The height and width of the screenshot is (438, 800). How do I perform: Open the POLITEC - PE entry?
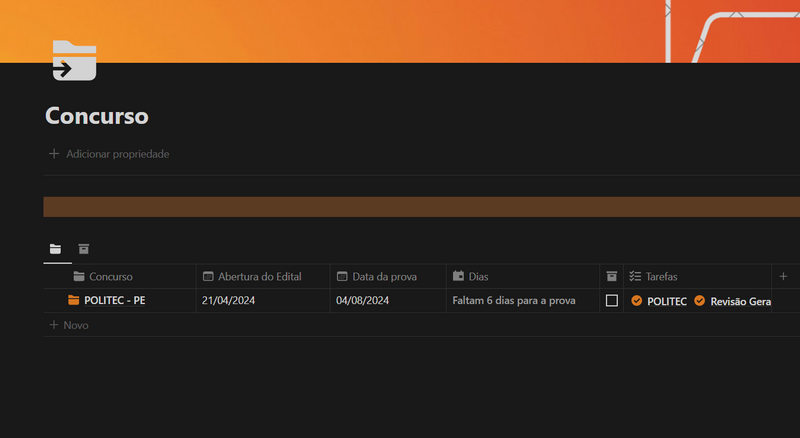click(114, 300)
